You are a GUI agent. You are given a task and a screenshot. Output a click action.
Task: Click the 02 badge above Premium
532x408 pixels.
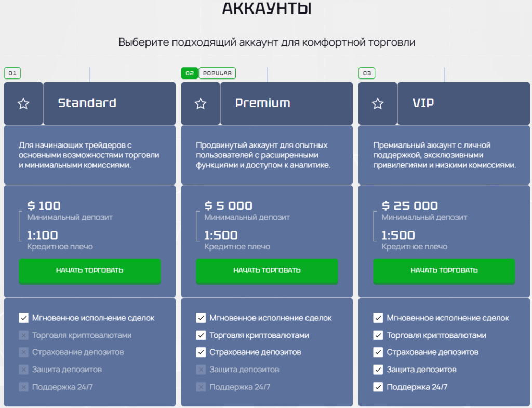click(188, 73)
